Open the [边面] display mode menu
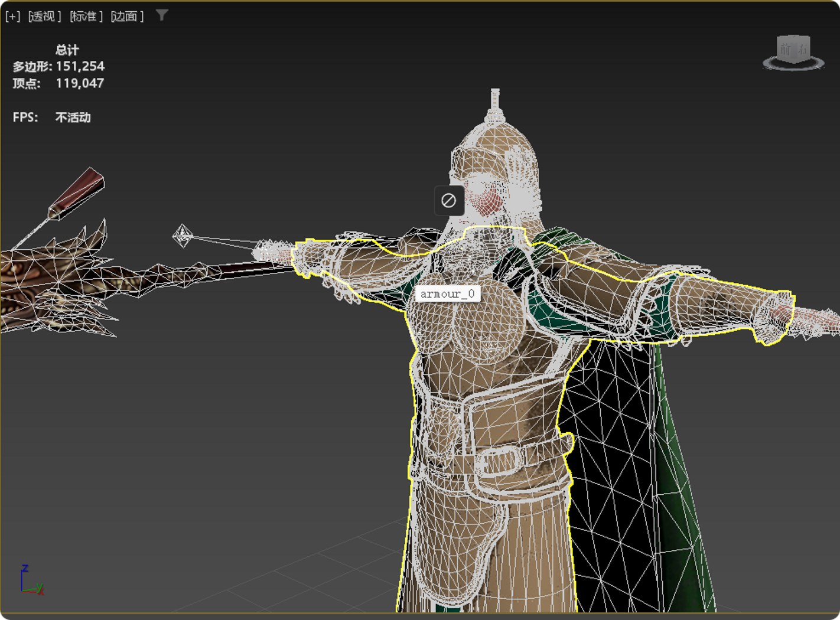This screenshot has height=620, width=840. 128,17
